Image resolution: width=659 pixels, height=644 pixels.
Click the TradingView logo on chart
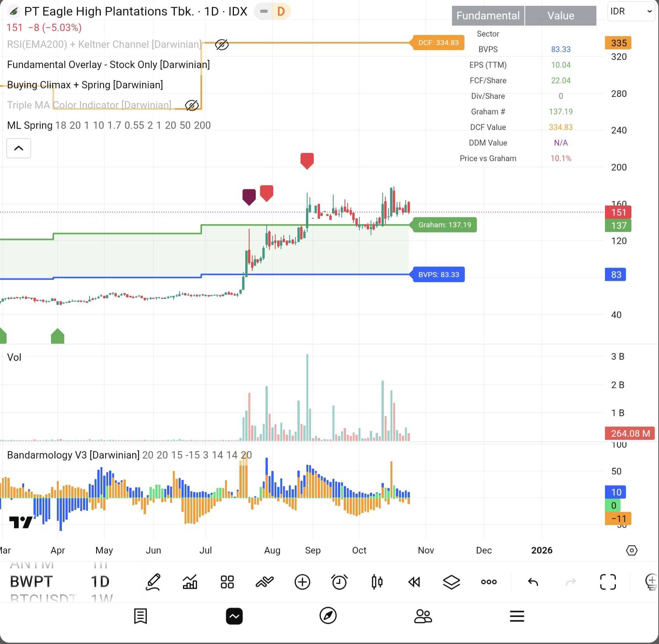click(21, 522)
